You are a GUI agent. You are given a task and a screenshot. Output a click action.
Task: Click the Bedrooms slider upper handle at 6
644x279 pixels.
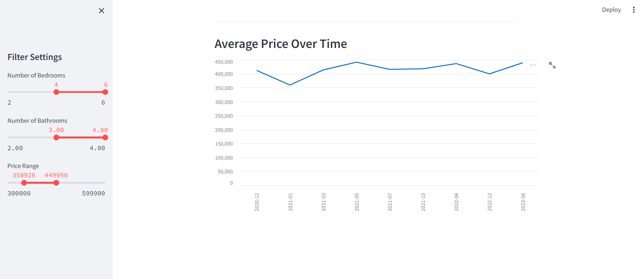(105, 92)
